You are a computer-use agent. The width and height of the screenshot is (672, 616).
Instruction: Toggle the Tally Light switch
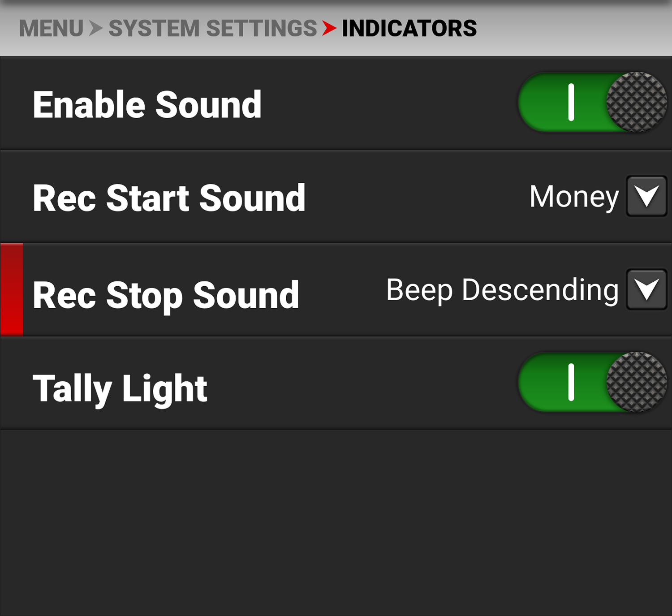[592, 382]
